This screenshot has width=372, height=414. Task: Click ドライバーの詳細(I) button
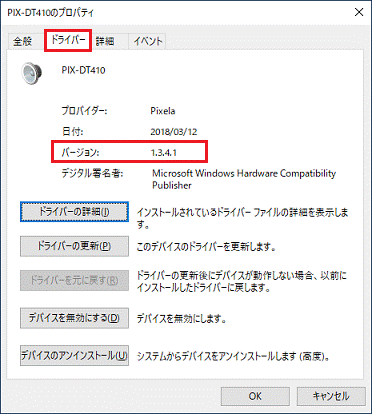[74, 212]
